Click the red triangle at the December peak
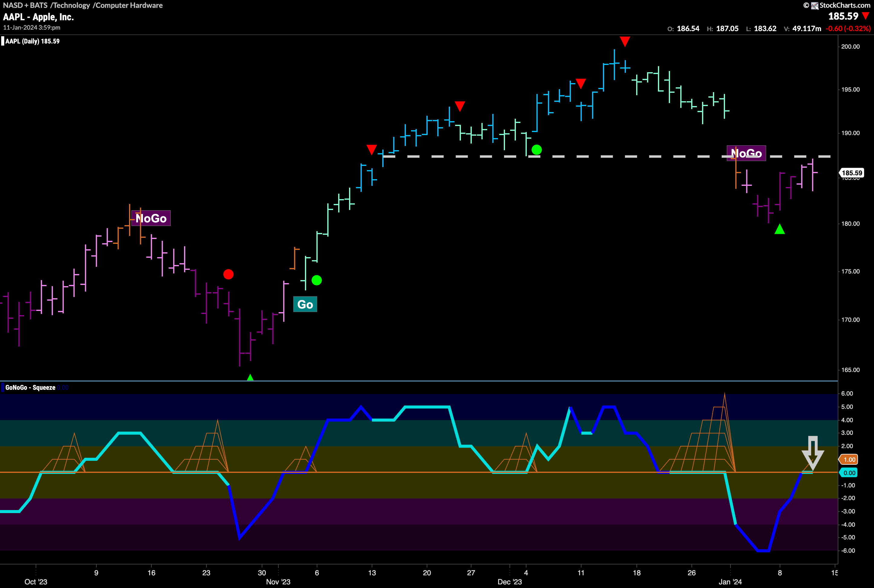 (625, 41)
